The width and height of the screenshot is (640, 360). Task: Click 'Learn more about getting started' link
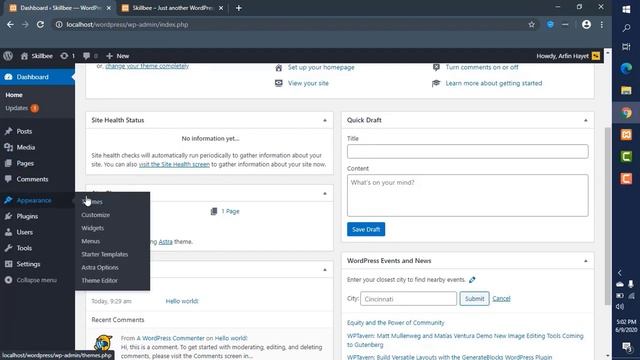(x=494, y=83)
